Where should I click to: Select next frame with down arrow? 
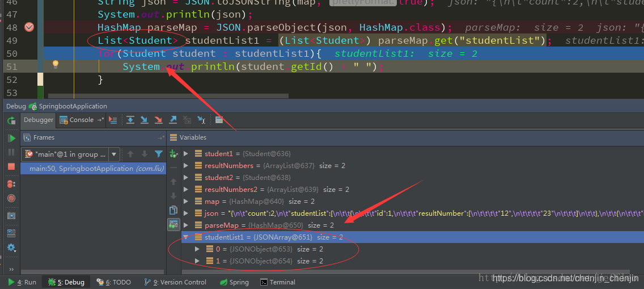point(145,154)
